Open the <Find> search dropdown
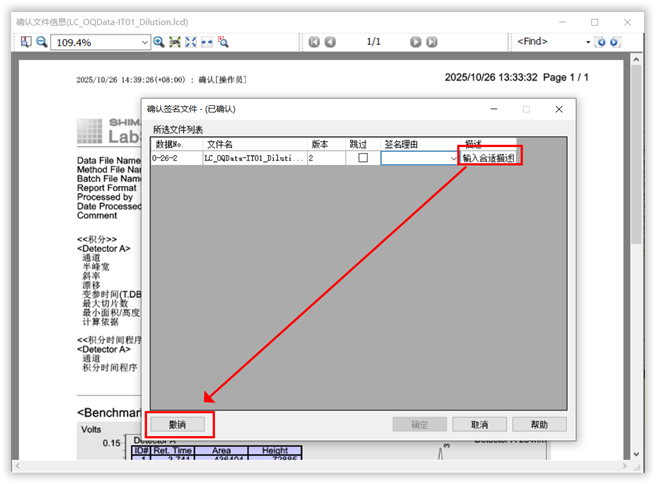656x484 pixels. (587, 42)
